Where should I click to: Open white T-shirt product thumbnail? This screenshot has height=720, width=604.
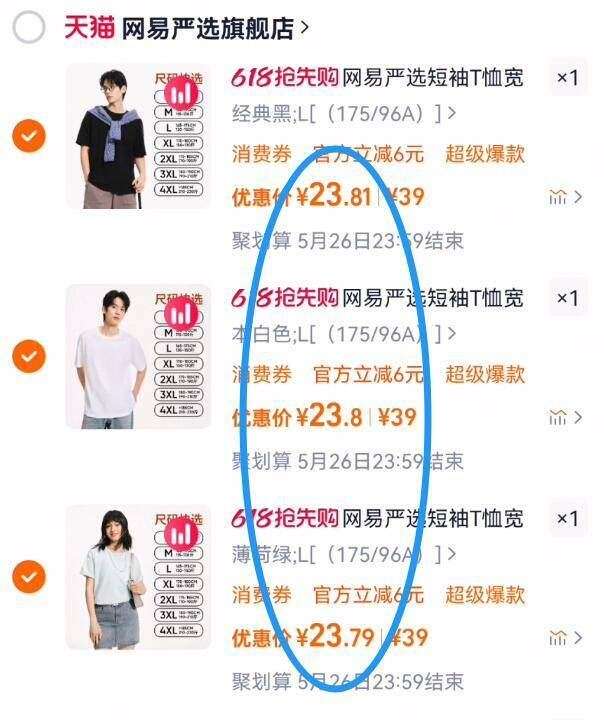tap(138, 357)
